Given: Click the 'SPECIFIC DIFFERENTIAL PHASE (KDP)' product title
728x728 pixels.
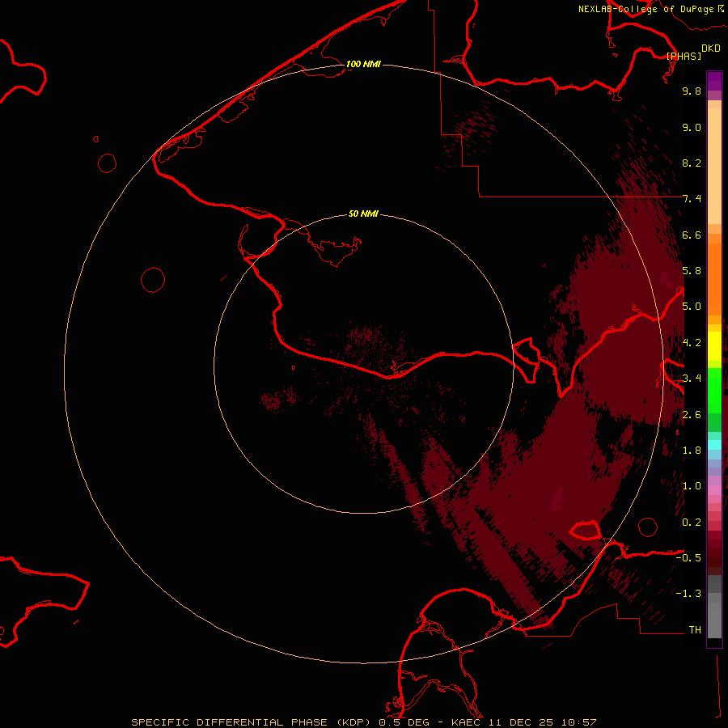Looking at the screenshot, I should (249, 722).
